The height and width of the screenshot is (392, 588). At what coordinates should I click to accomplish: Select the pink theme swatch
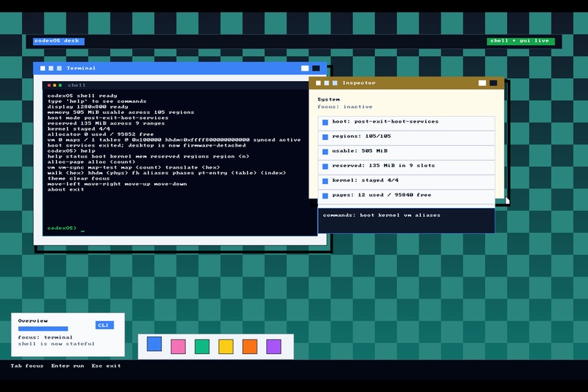(x=178, y=347)
